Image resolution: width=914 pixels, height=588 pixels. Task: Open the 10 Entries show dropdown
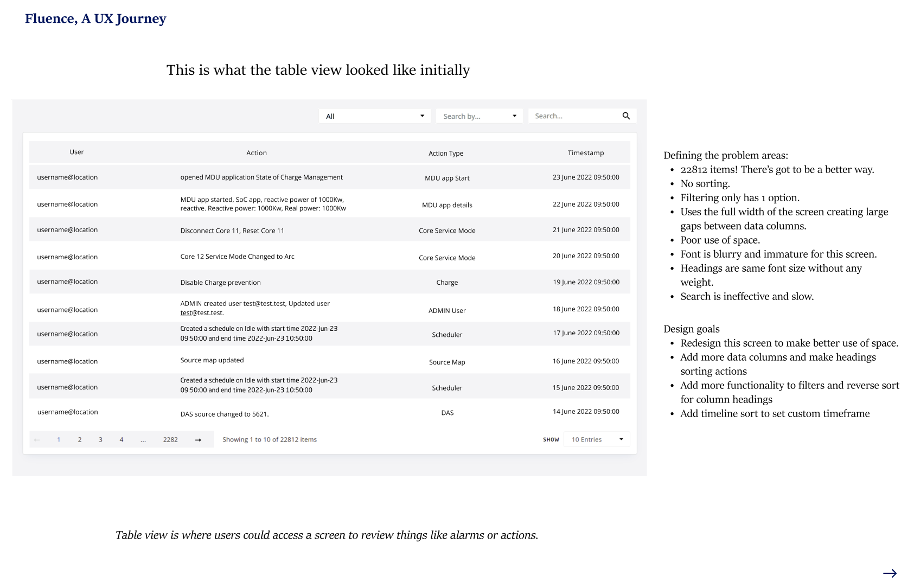point(597,439)
